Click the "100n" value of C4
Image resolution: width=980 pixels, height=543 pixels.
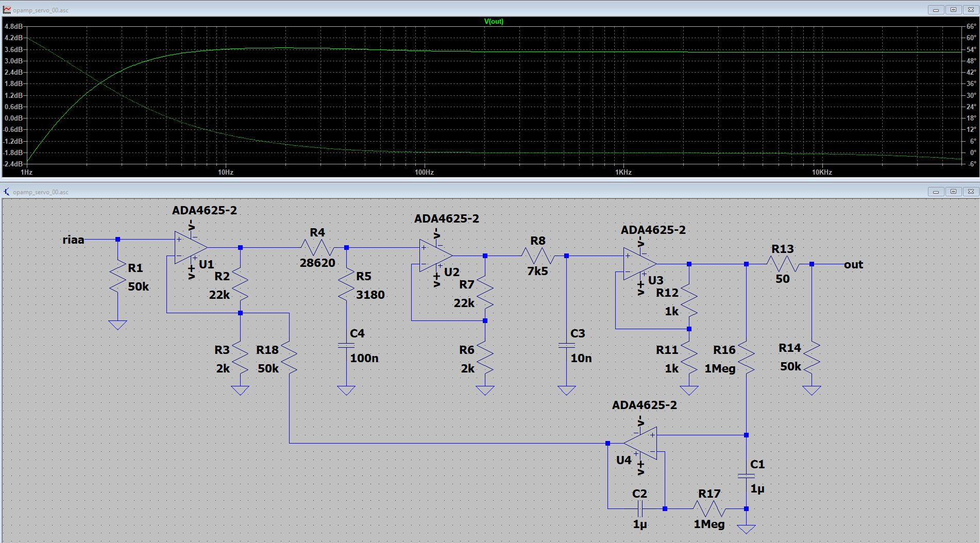[364, 358]
